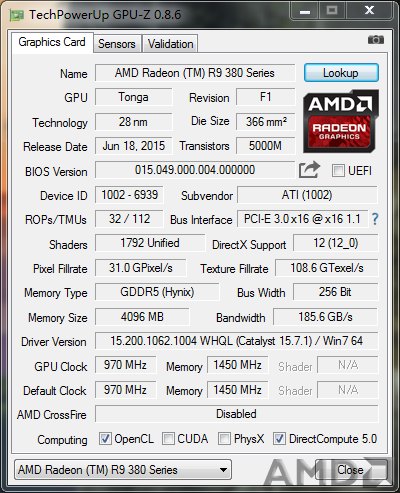This screenshot has height=493, width=400.
Task: Select the Graphics Card tab
Action: [52, 42]
